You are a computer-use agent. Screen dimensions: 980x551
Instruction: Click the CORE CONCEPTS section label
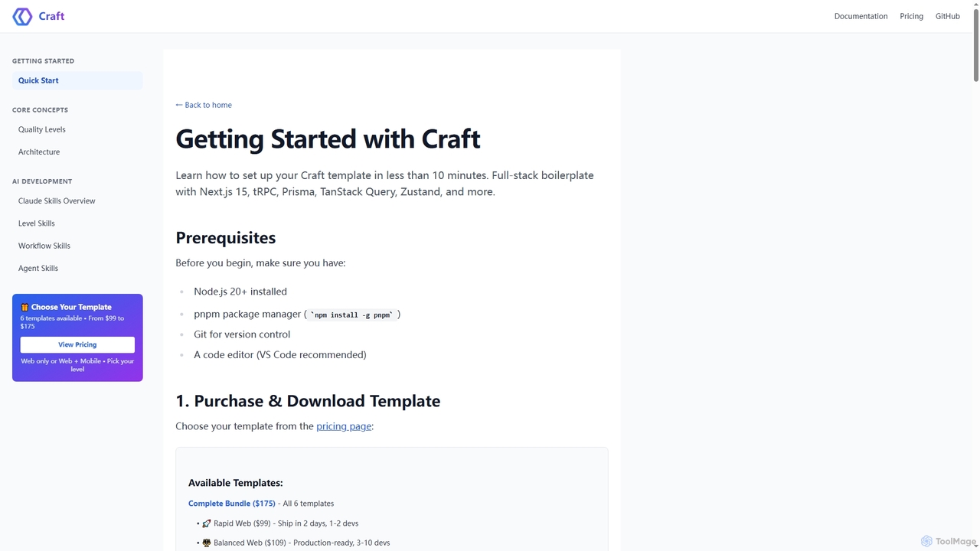coord(40,110)
